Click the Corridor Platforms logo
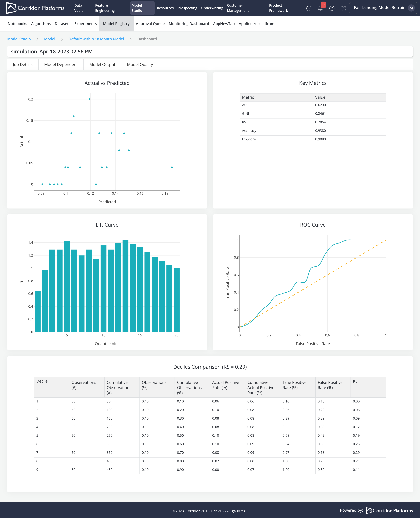Viewport: 420px width, 518px height. point(35,8)
